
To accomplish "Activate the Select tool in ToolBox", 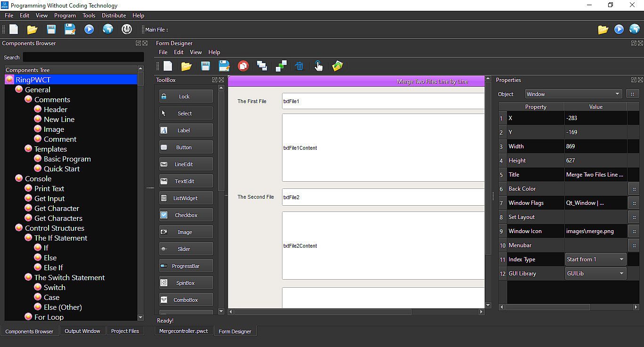I will tap(186, 113).
